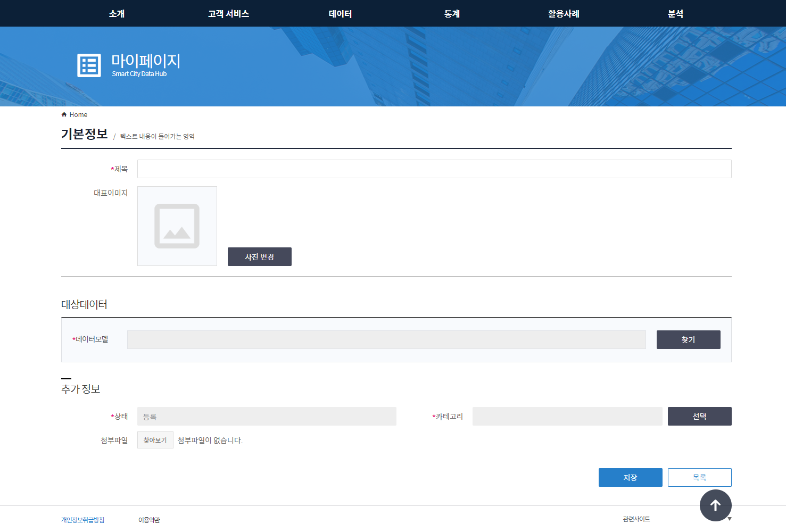This screenshot has height=532, width=786.
Task: Open the 고객 서비스 menu
Action: (228, 14)
